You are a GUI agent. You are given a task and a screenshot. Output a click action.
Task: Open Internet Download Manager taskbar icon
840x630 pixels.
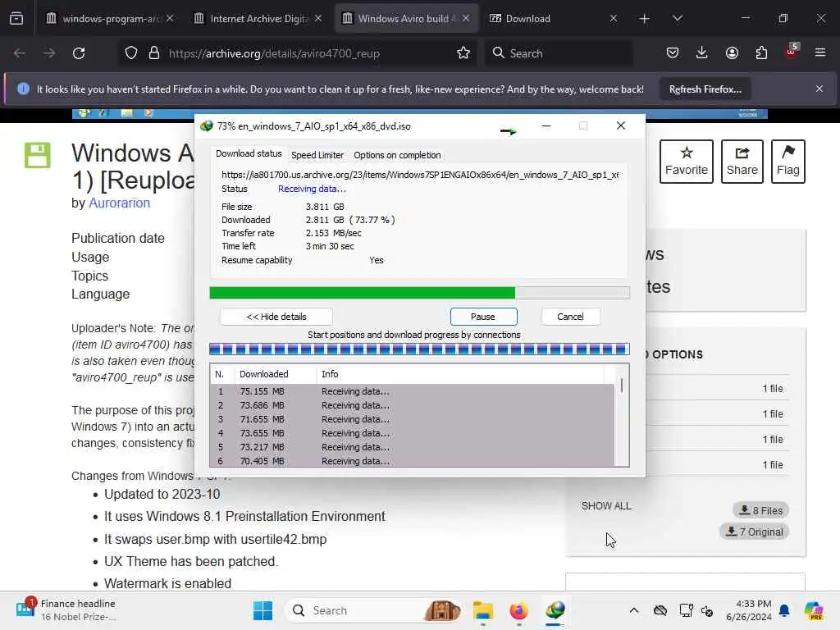tap(555, 610)
